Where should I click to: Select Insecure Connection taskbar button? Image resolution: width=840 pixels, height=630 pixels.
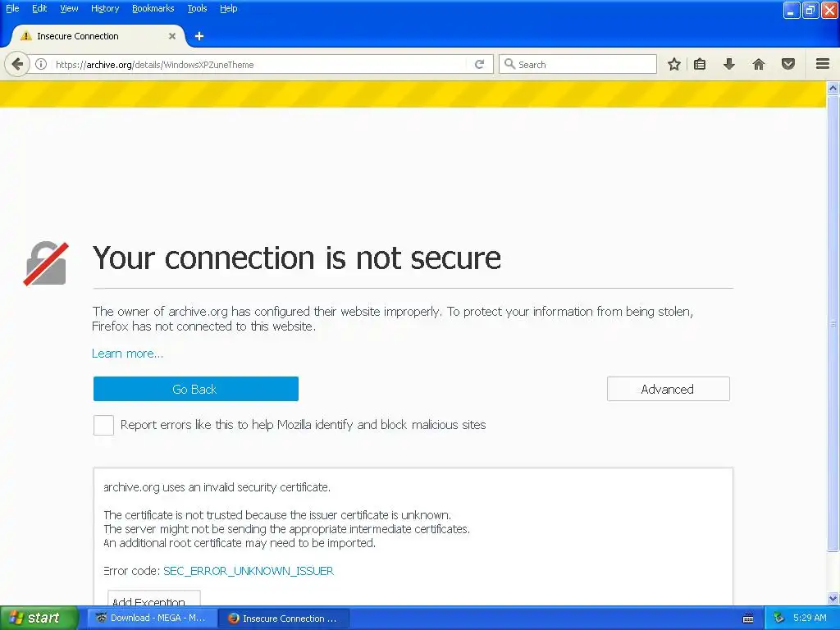click(285, 619)
